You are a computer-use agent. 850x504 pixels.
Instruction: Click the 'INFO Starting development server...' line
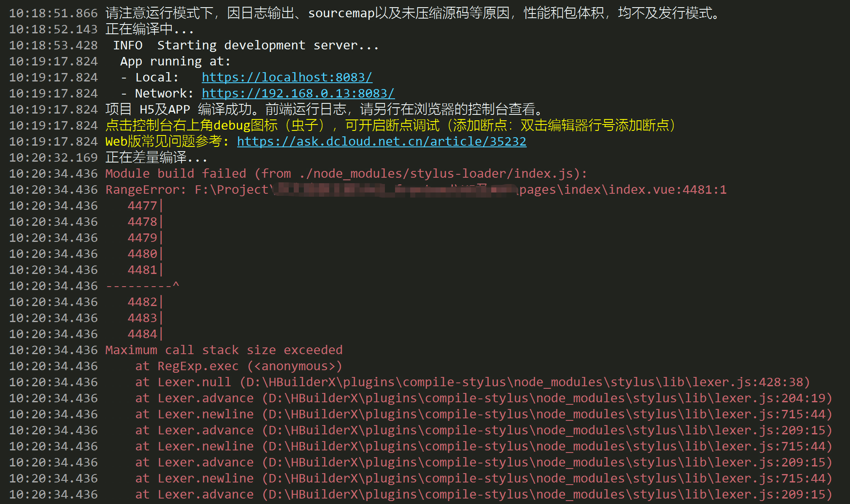coord(246,46)
